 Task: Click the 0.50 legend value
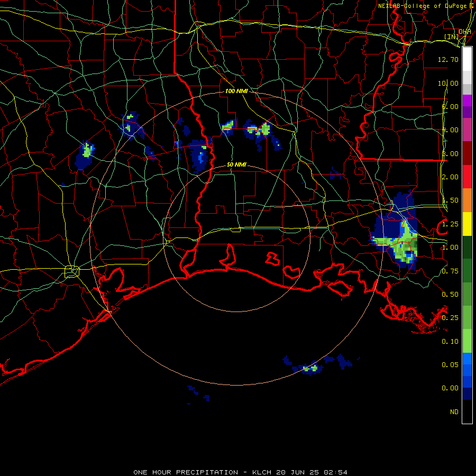point(450,295)
